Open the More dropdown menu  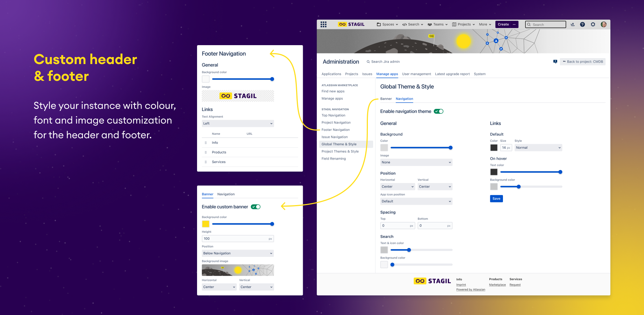(485, 24)
